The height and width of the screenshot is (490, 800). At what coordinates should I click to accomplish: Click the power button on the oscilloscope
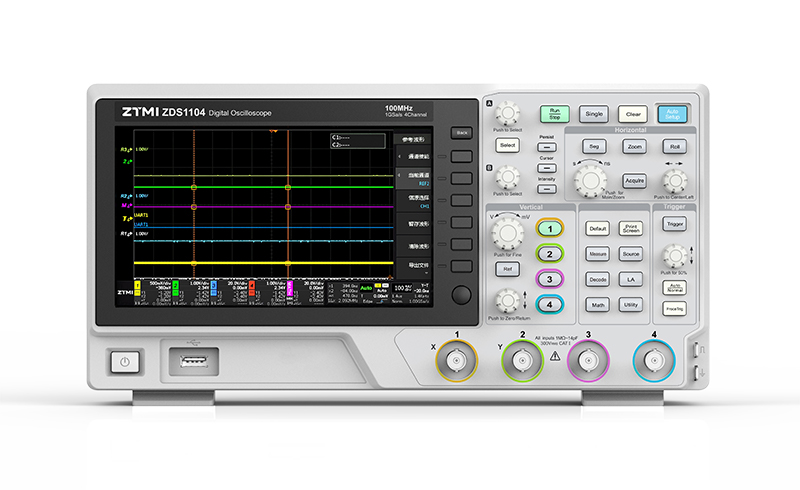coord(125,362)
